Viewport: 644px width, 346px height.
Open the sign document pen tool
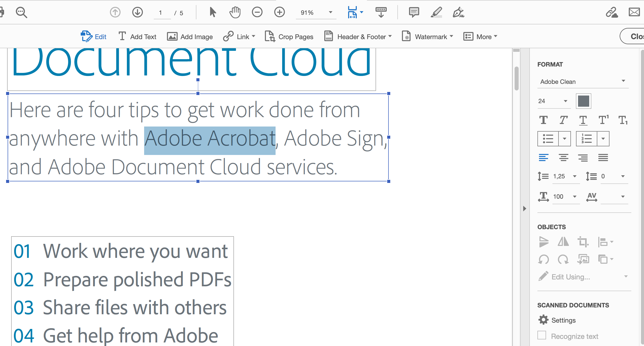pyautogui.click(x=459, y=12)
